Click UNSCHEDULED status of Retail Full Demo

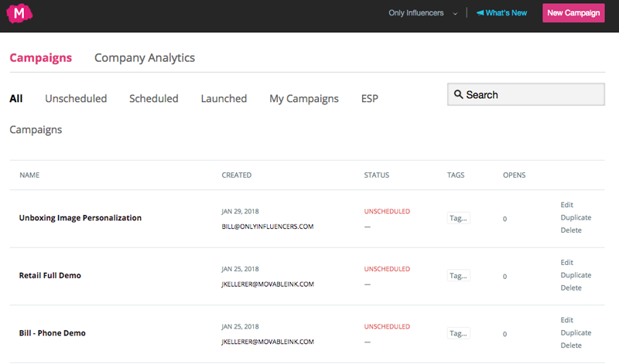387,269
